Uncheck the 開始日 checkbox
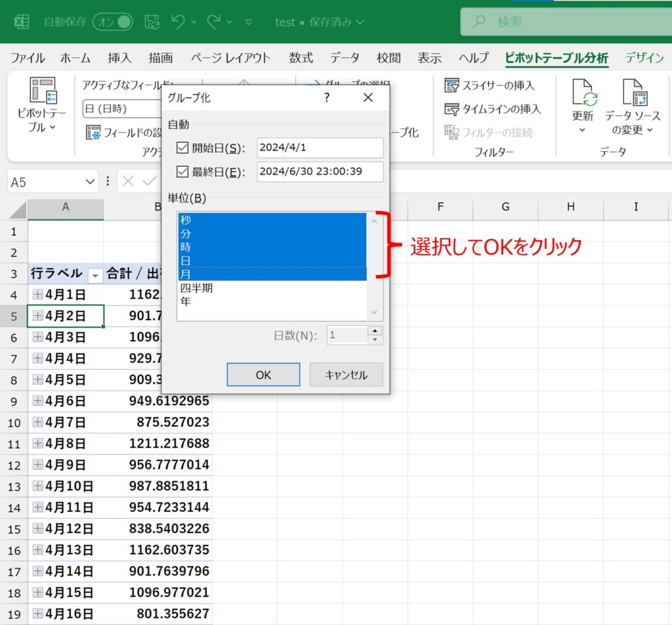Viewport: 672px width, 625px height. (182, 148)
